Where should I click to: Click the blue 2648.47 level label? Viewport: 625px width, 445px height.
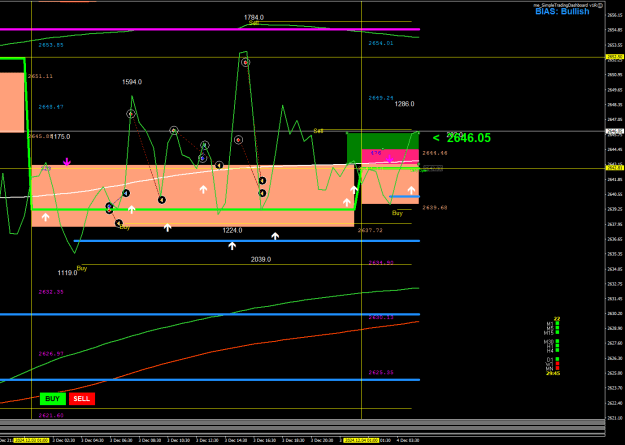point(51,107)
